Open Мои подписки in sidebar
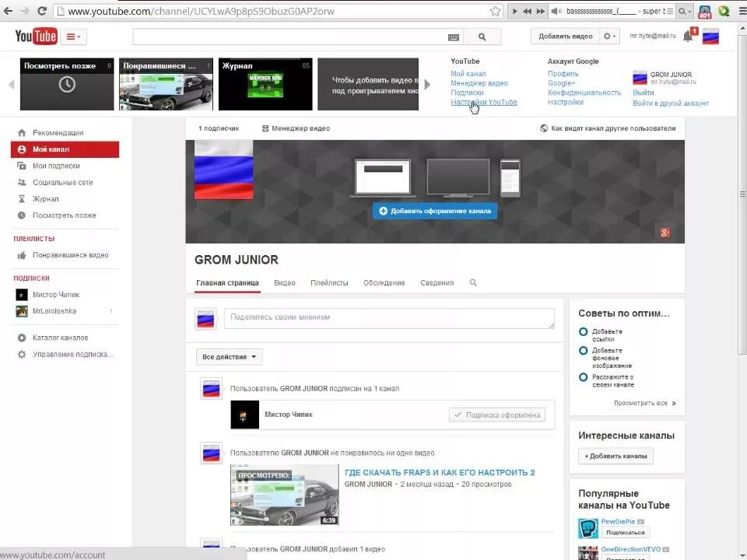This screenshot has height=560, width=747. point(65,166)
